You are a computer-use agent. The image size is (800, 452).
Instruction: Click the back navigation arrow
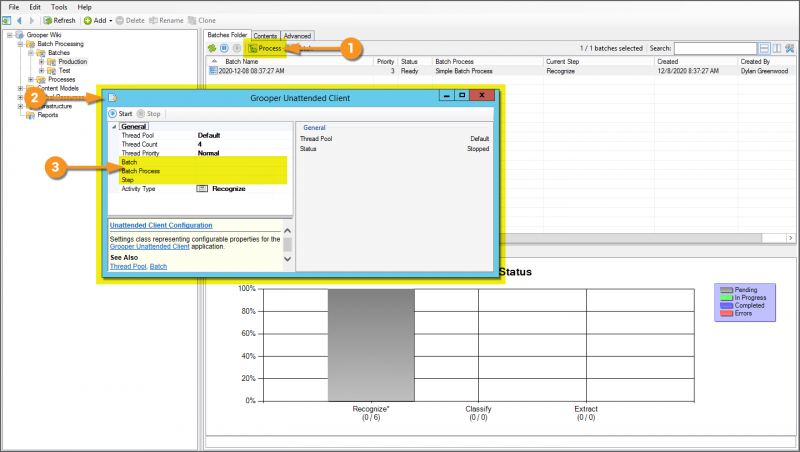coord(19,20)
